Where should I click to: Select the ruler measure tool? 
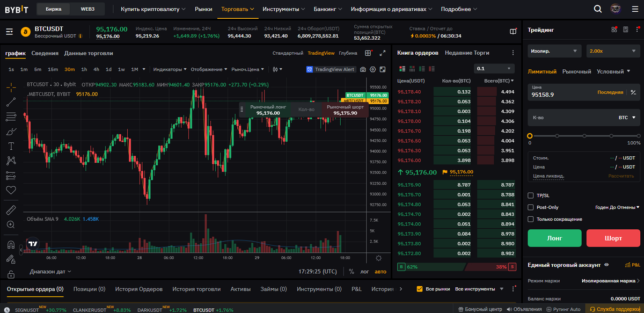11,209
